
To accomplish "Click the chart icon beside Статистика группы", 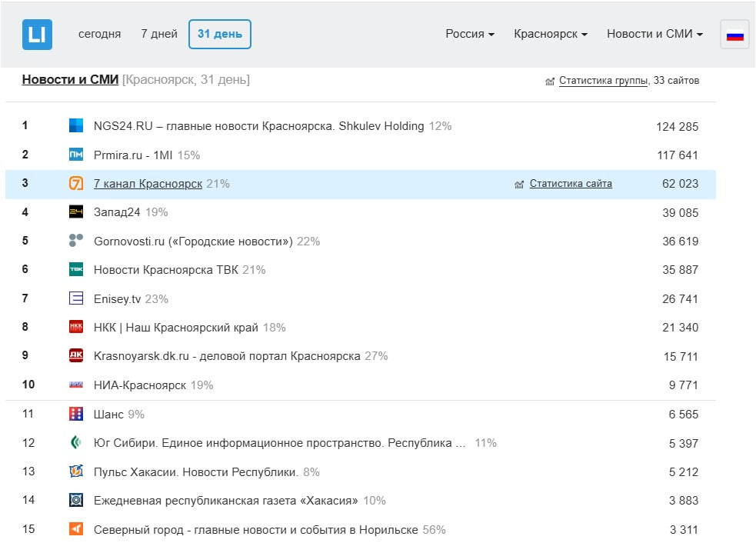I will pyautogui.click(x=550, y=81).
